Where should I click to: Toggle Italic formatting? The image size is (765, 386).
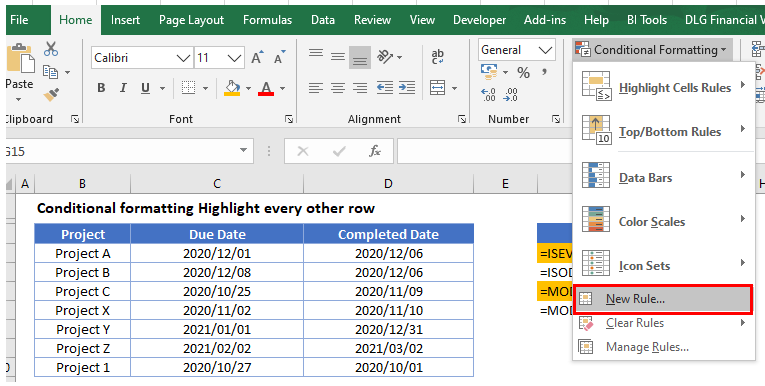pyautogui.click(x=123, y=88)
